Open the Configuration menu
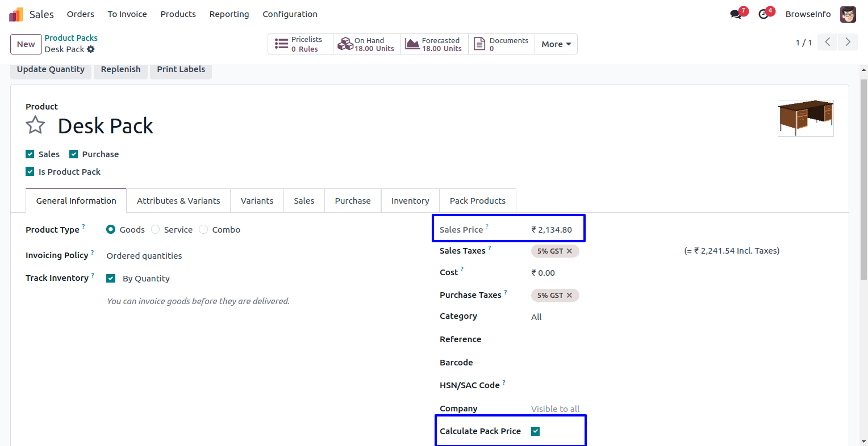 tap(290, 14)
